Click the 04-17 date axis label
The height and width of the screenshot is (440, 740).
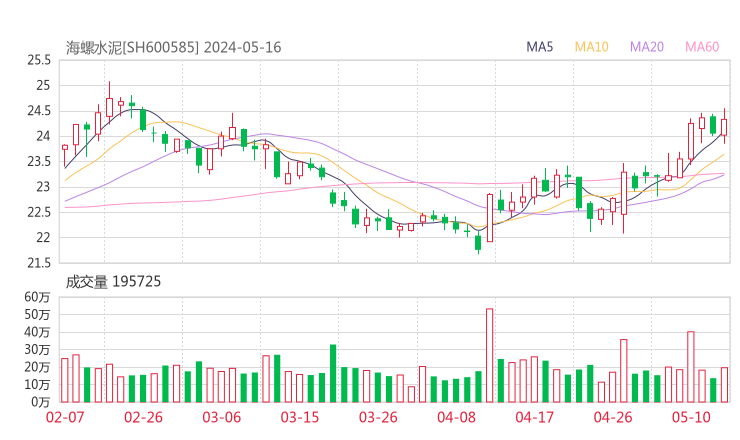(x=535, y=417)
